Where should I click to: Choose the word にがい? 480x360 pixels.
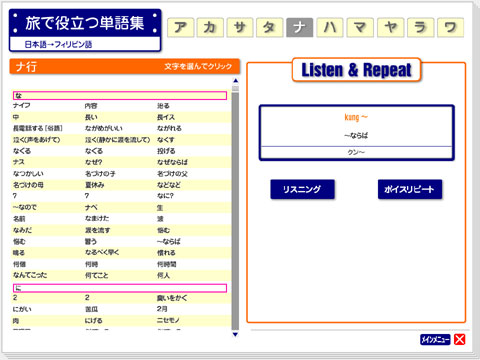click(x=22, y=309)
